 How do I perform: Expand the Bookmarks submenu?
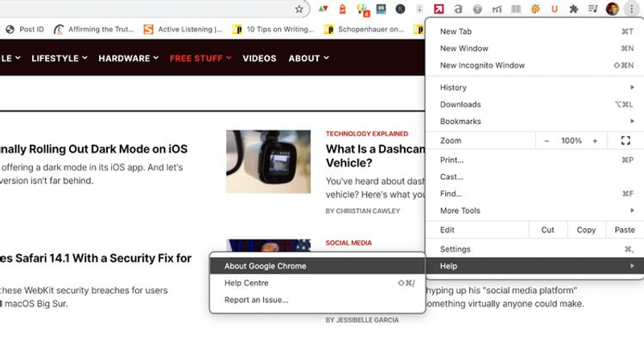click(x=535, y=121)
